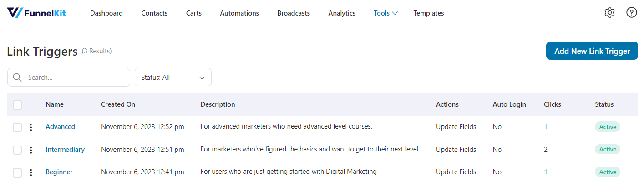644x188 pixels.
Task: Focus the Search input field
Action: (75, 78)
